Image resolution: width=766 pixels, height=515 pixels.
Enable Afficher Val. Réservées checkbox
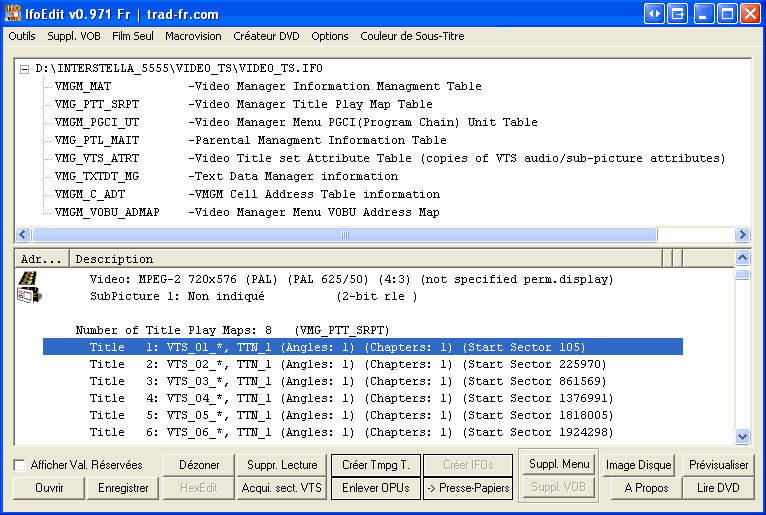click(20, 465)
